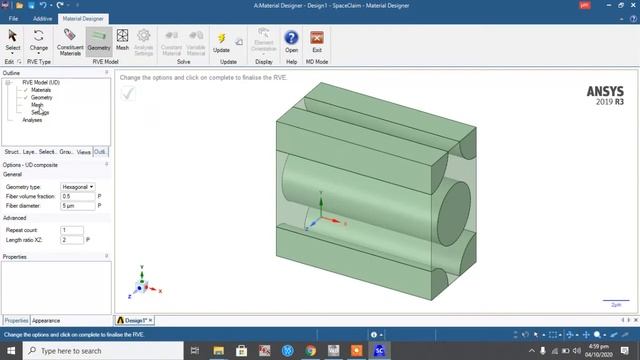Viewport: 640px width, 360px height.
Task: Toggle parameter P for Length ratio XZ
Action: 88,240
